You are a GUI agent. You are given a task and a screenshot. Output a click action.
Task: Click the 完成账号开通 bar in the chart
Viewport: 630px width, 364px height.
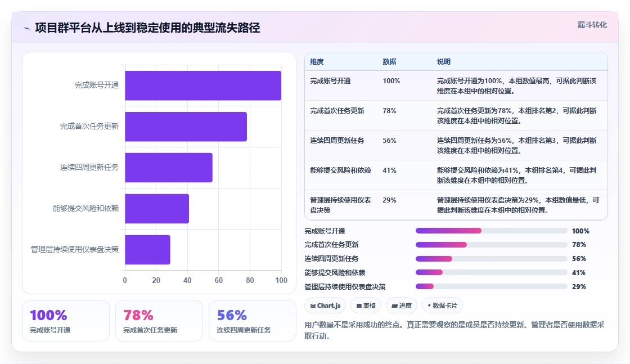pos(203,86)
